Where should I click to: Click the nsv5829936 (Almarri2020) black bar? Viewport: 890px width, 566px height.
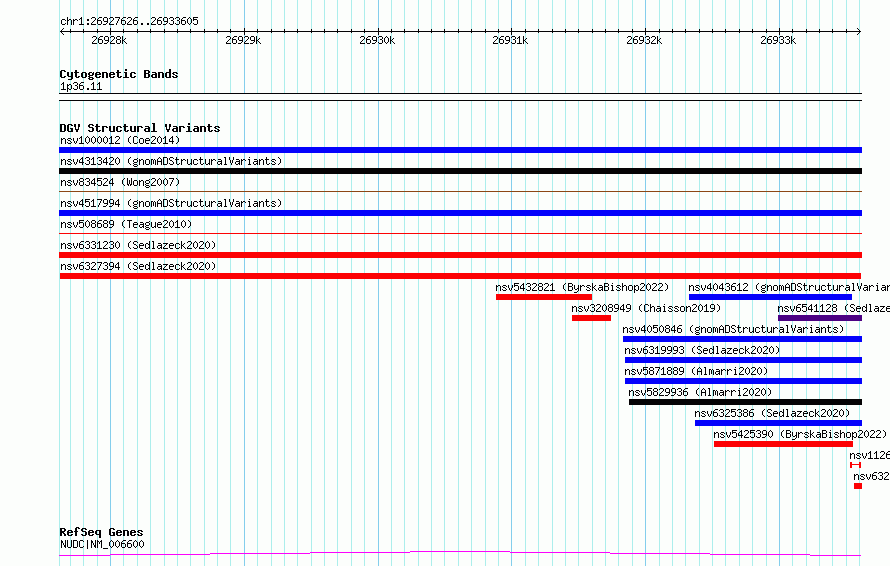point(745,402)
